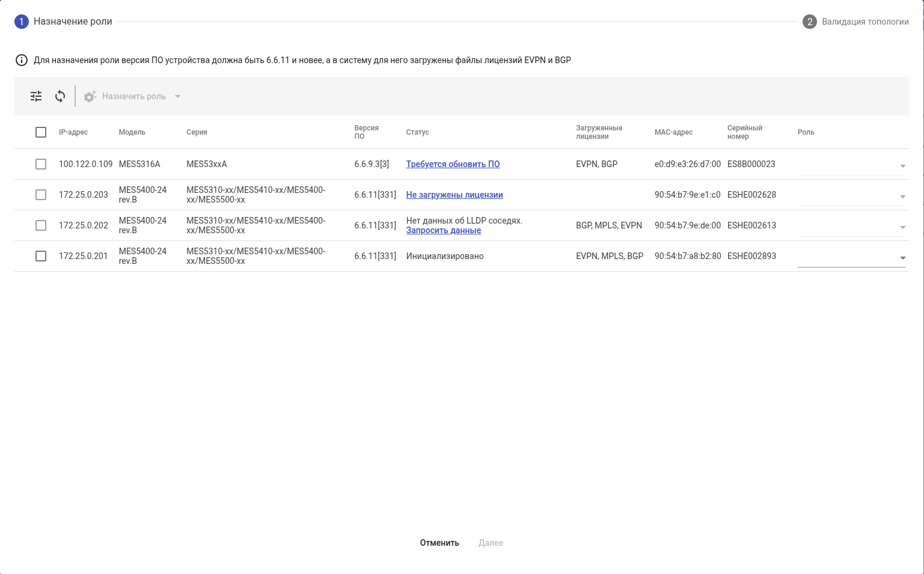
Task: Select the checkbox for 172.25.0.203
Action: pos(41,195)
